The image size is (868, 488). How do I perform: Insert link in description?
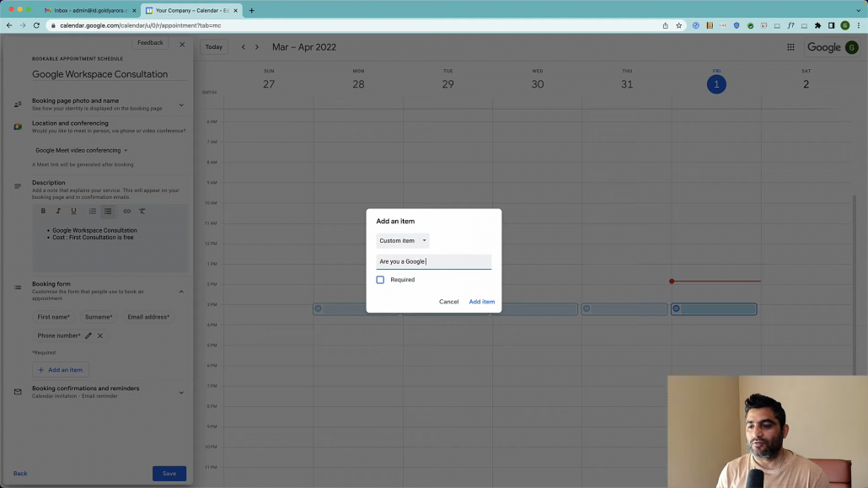point(126,211)
